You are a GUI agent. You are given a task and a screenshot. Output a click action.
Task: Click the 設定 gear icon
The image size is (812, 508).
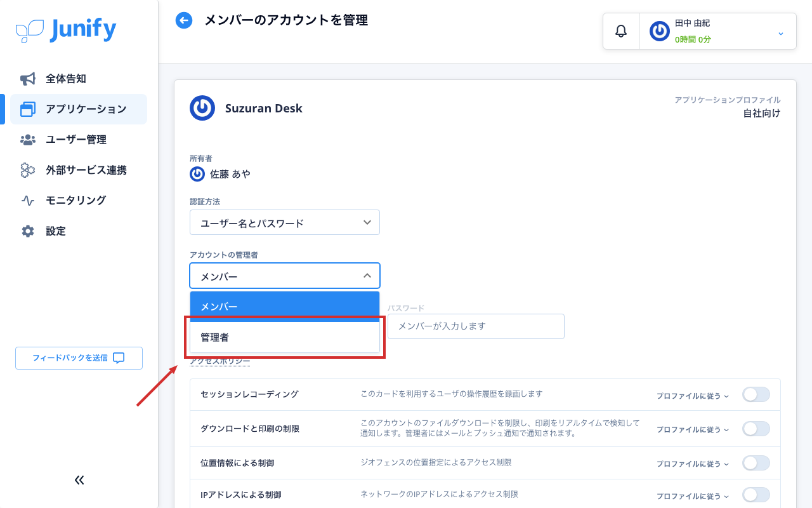(28, 231)
